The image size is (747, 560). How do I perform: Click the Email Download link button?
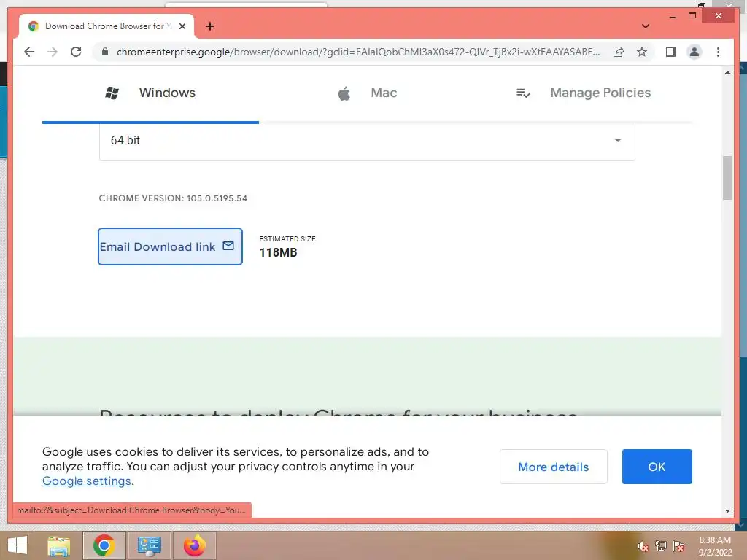tap(170, 246)
